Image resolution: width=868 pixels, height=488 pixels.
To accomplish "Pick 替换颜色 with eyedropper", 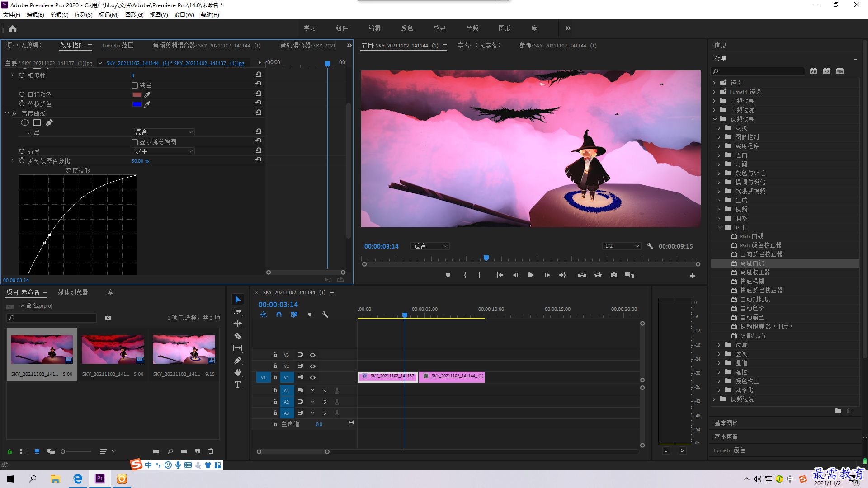I will 147,104.
